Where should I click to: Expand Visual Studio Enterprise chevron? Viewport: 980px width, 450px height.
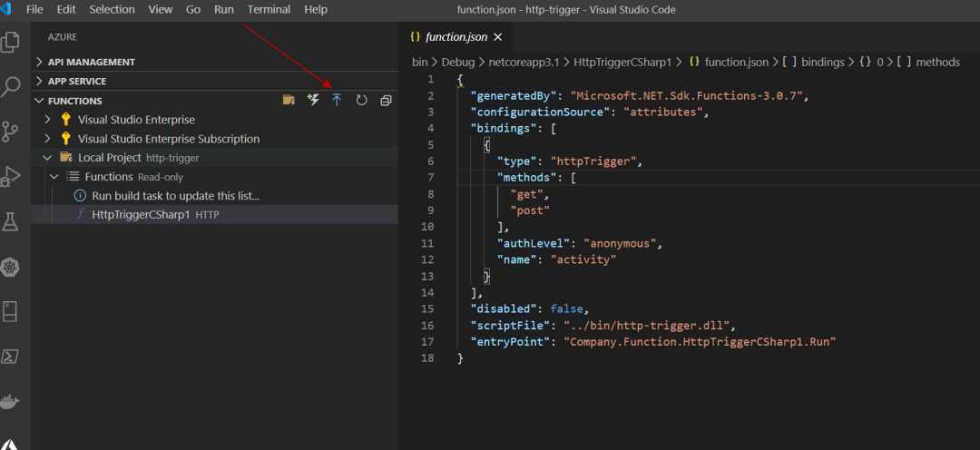(x=47, y=120)
